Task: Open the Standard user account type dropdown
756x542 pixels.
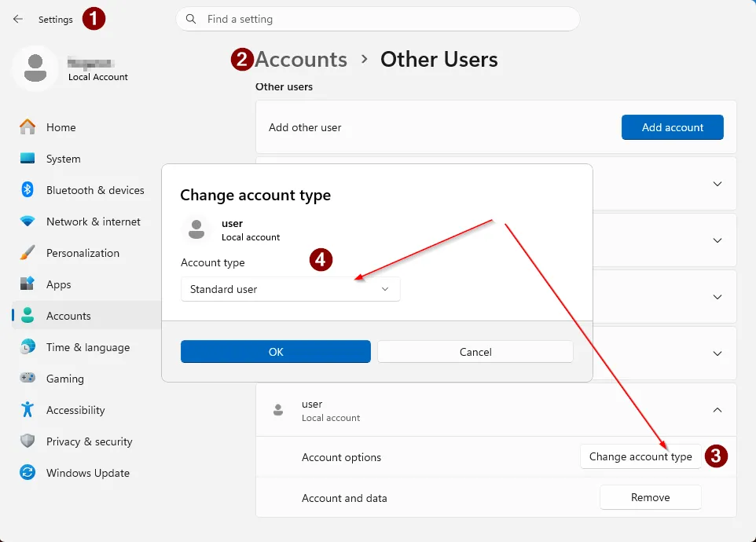Action: point(290,289)
